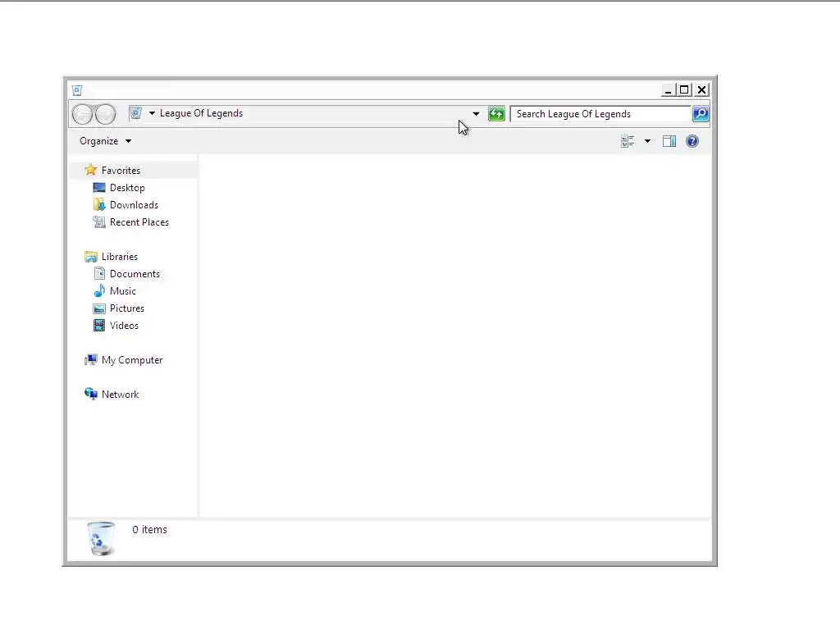Click the recycle bin details icon
840x630 pixels.
tap(101, 538)
